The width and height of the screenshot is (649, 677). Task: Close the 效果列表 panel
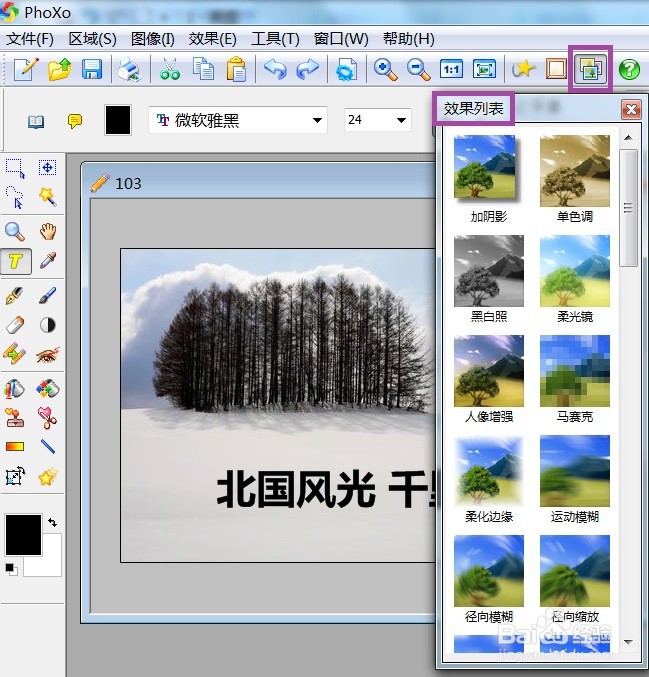click(631, 110)
